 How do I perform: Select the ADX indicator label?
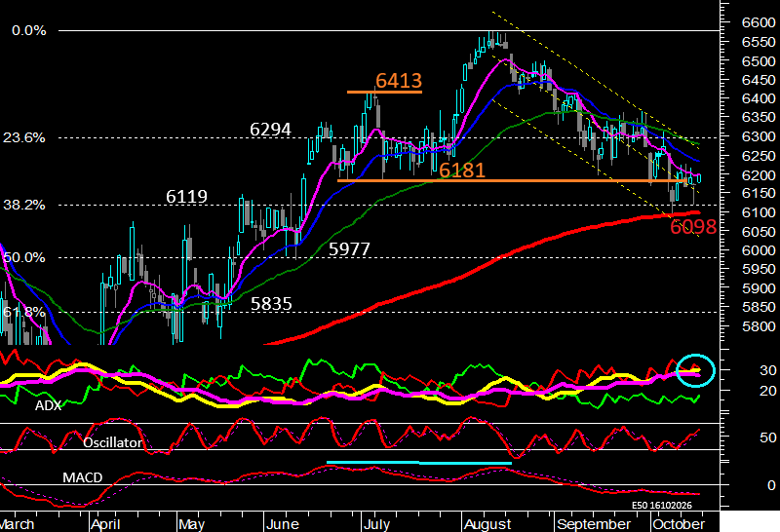pyautogui.click(x=48, y=405)
